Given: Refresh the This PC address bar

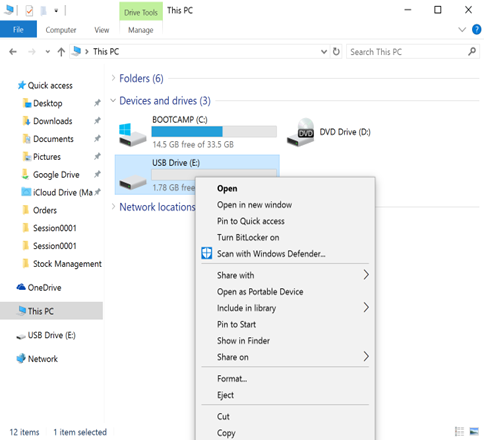Looking at the screenshot, I should pyautogui.click(x=336, y=52).
